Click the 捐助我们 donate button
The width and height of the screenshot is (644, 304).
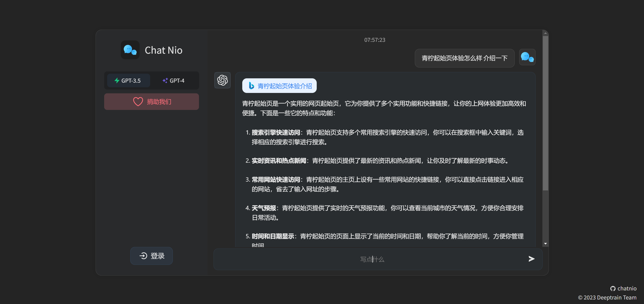click(151, 102)
